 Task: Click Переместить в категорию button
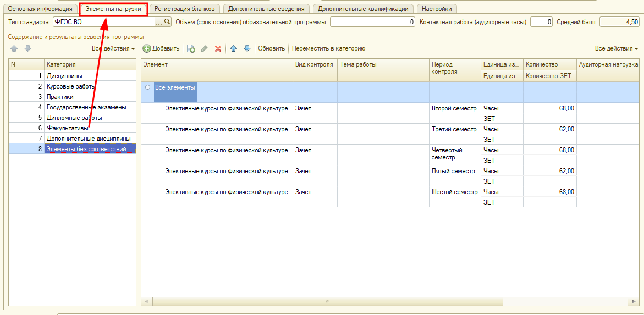tap(328, 48)
